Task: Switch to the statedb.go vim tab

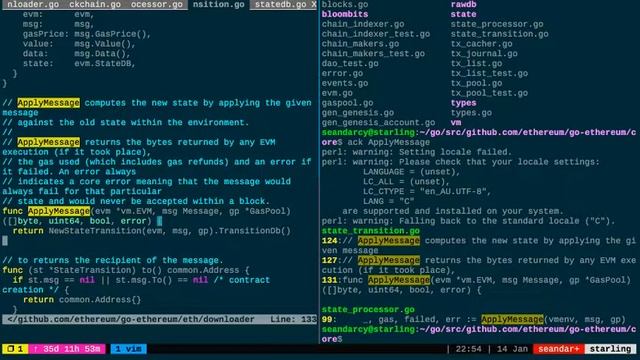Action: 280,4
